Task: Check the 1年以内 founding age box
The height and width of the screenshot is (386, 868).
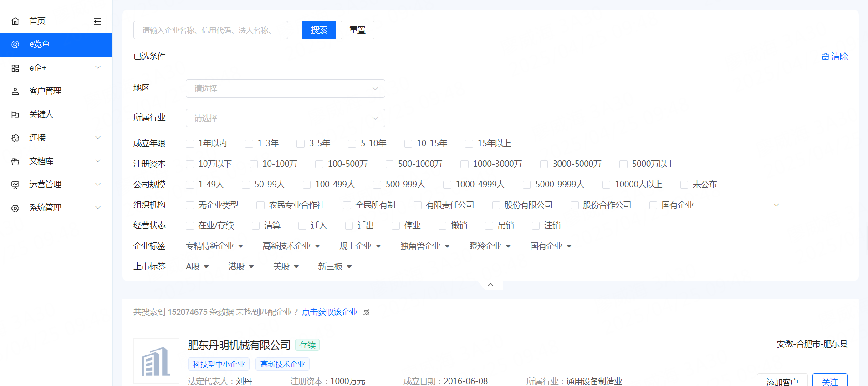Action: (x=190, y=144)
